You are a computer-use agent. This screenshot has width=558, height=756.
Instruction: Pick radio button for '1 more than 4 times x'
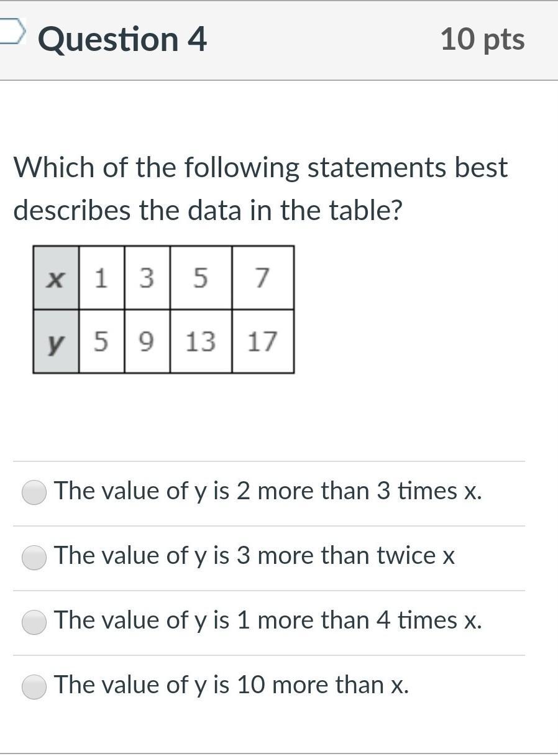point(34,622)
